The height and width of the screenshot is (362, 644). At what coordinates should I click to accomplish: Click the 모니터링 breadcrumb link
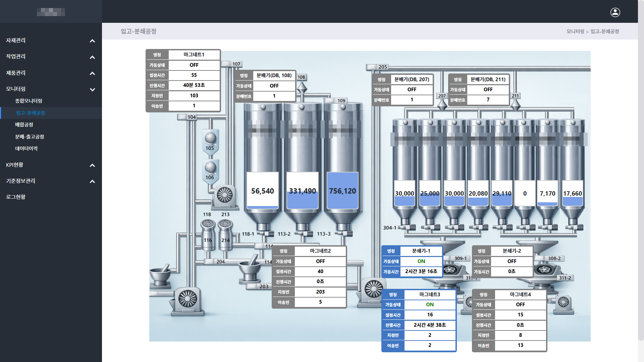click(x=575, y=32)
